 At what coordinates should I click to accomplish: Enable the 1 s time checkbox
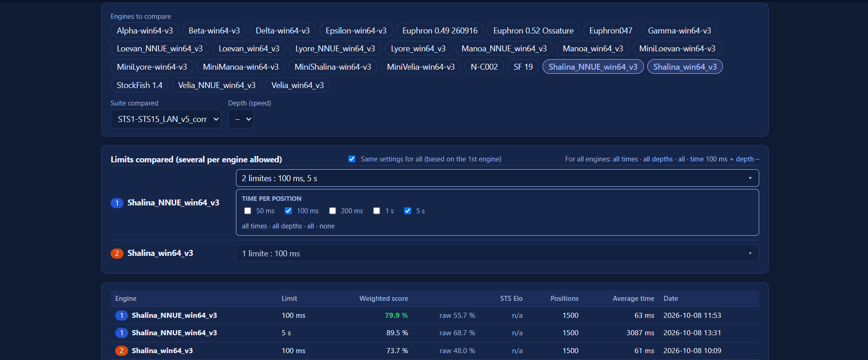pos(377,211)
